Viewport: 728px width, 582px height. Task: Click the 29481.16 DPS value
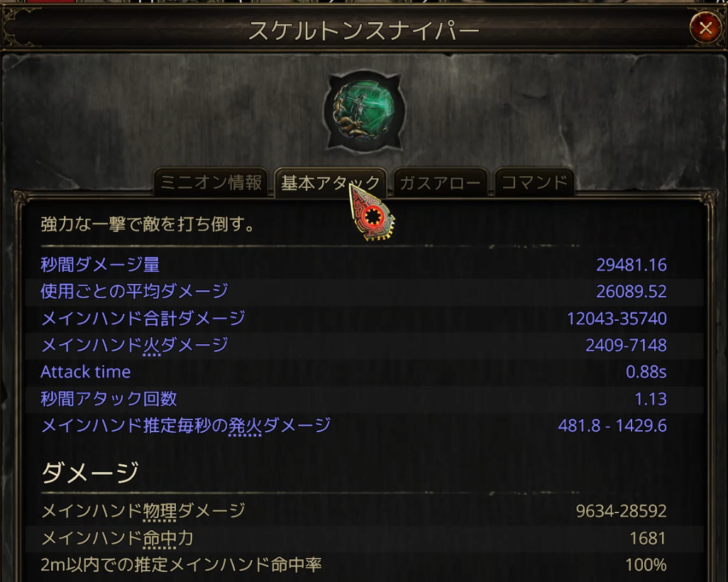pyautogui.click(x=632, y=265)
